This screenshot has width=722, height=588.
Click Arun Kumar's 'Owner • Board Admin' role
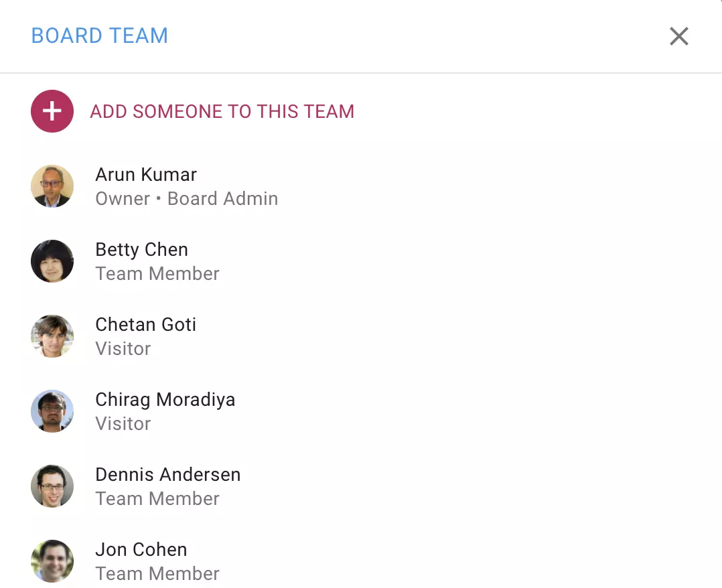coord(186,199)
